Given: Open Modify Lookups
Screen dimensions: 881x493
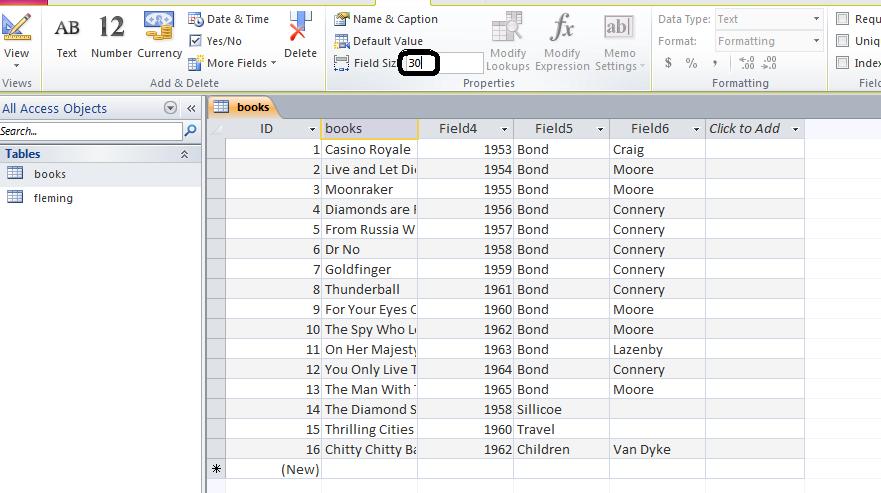Looking at the screenshot, I should click(x=507, y=42).
